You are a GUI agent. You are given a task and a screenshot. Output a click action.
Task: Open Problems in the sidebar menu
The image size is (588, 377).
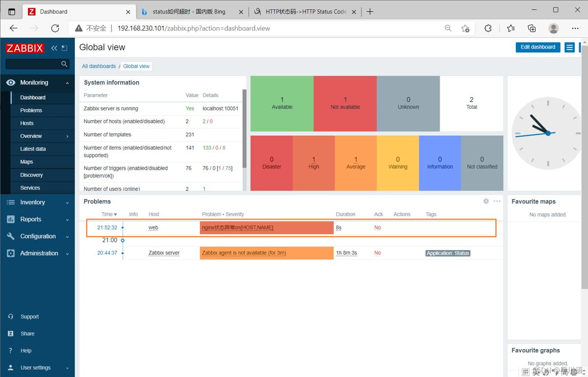tap(31, 110)
